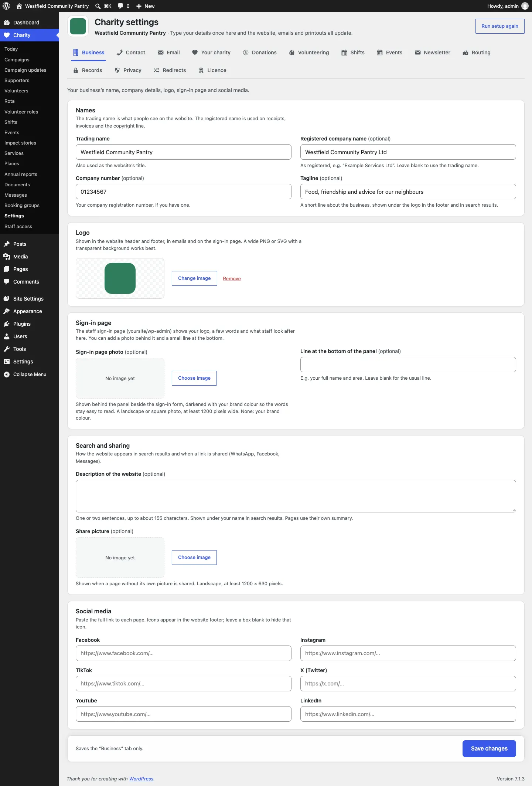Open the Volunteering tab

(309, 52)
